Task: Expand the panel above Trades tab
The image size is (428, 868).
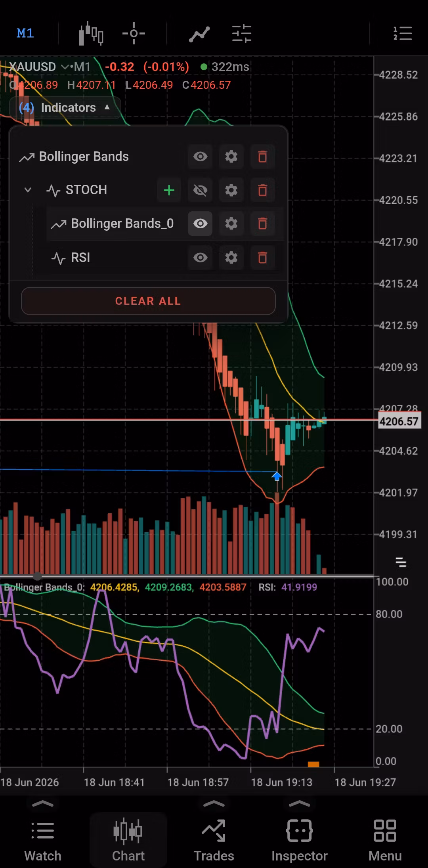Action: 214,804
